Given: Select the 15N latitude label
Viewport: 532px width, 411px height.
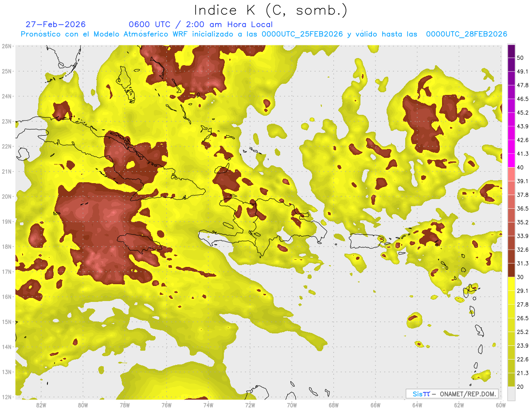Looking at the screenshot, I should [x=6, y=321].
